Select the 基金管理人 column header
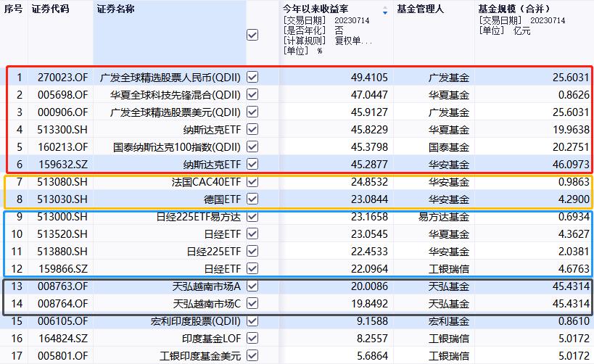This screenshot has height=364, width=594. [420, 9]
